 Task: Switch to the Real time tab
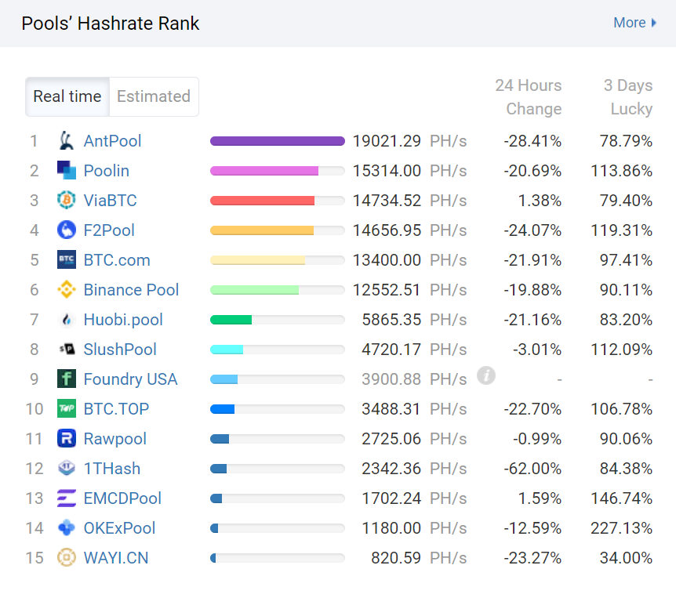(x=67, y=96)
